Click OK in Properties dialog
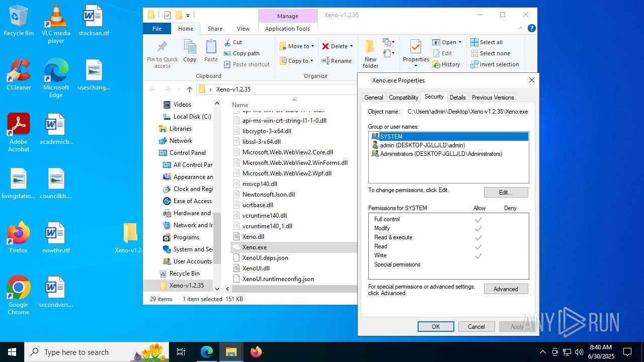The image size is (644, 362). [436, 327]
